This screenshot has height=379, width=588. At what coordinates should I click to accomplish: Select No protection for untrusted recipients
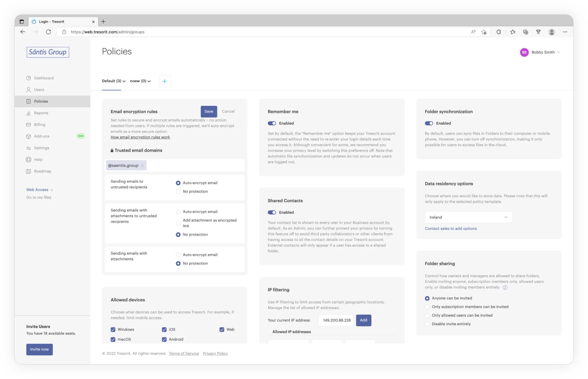178,191
